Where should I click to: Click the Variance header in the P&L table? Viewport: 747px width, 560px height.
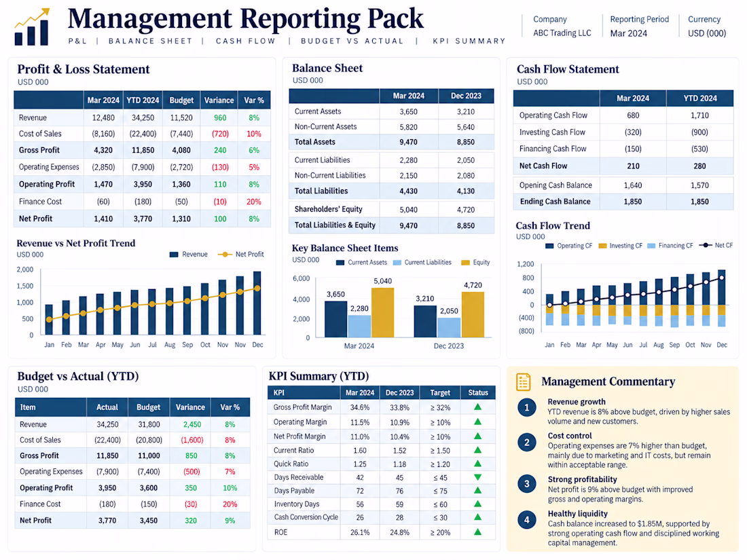click(219, 100)
